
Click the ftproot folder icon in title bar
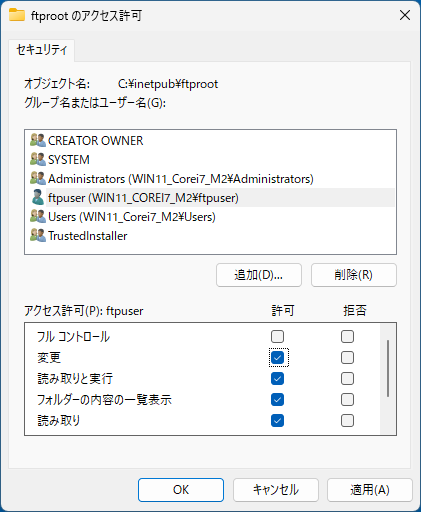click(x=17, y=15)
